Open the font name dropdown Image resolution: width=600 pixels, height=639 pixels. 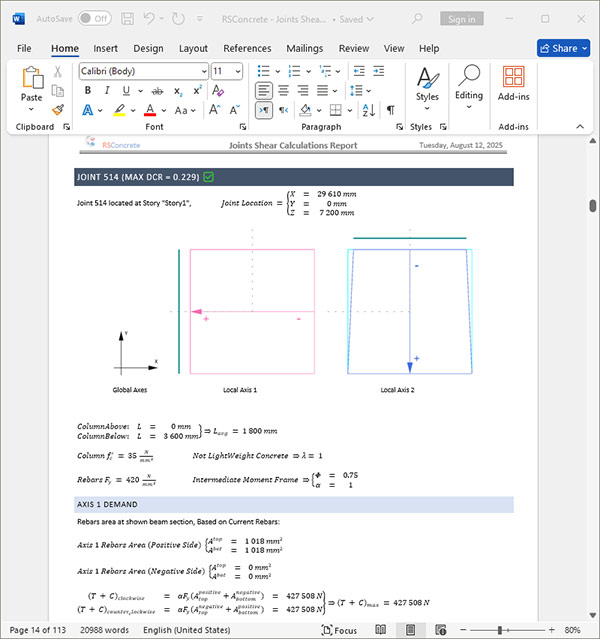click(204, 72)
